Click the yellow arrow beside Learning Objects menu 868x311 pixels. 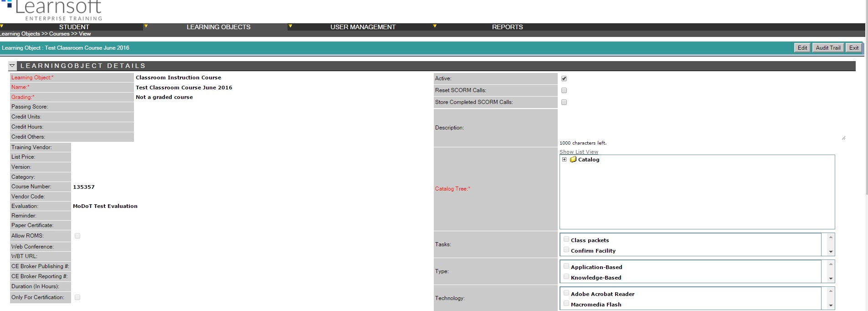146,26
